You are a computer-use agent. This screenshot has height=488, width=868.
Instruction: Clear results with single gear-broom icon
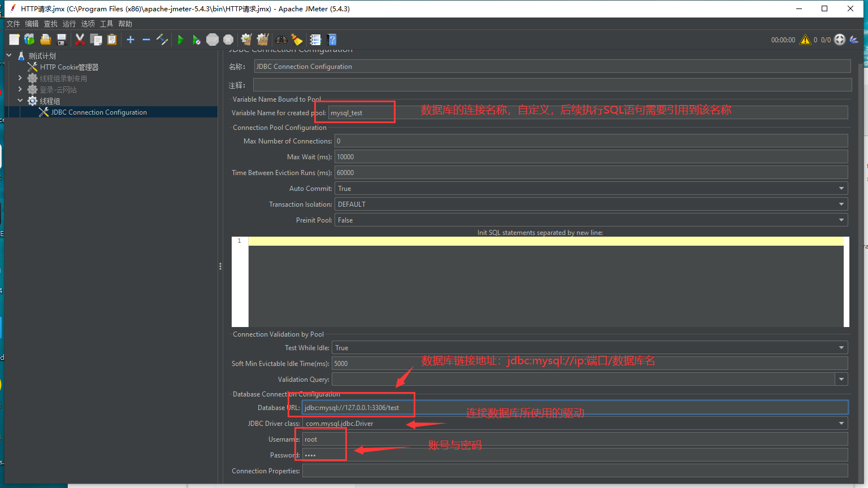[x=246, y=40]
